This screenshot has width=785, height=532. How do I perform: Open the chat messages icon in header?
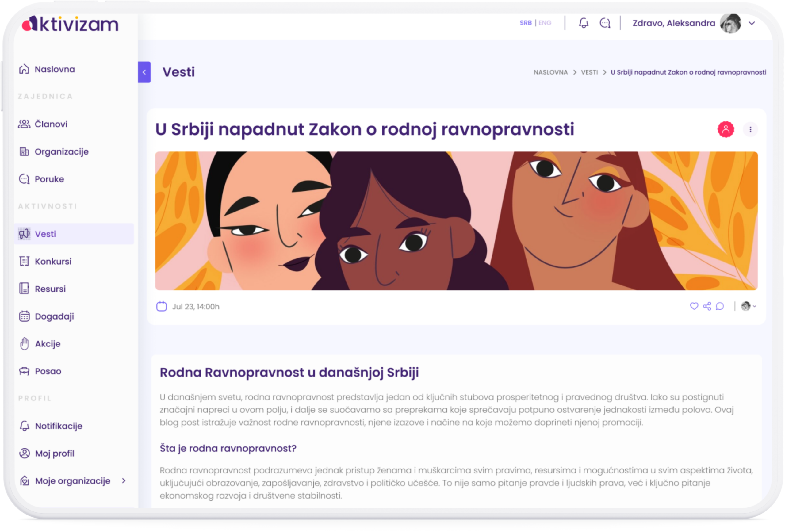click(605, 23)
